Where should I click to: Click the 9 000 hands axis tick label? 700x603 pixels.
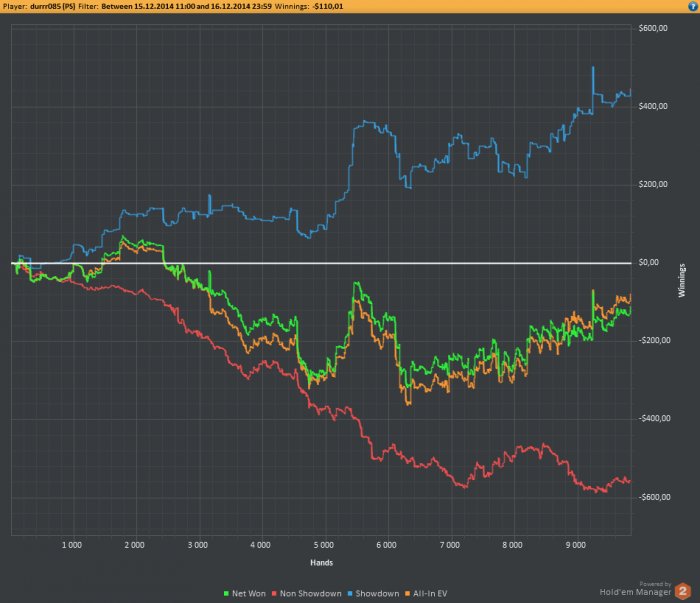575,545
